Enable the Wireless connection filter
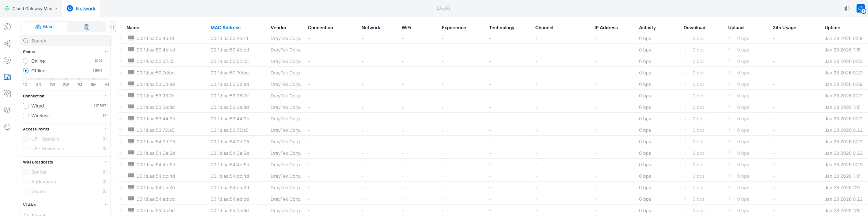The width and height of the screenshot is (868, 216). tap(26, 115)
